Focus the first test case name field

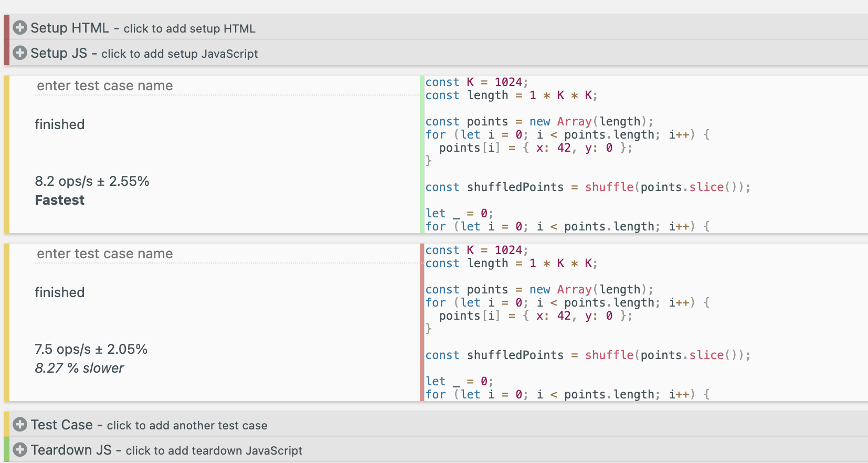tap(227, 86)
